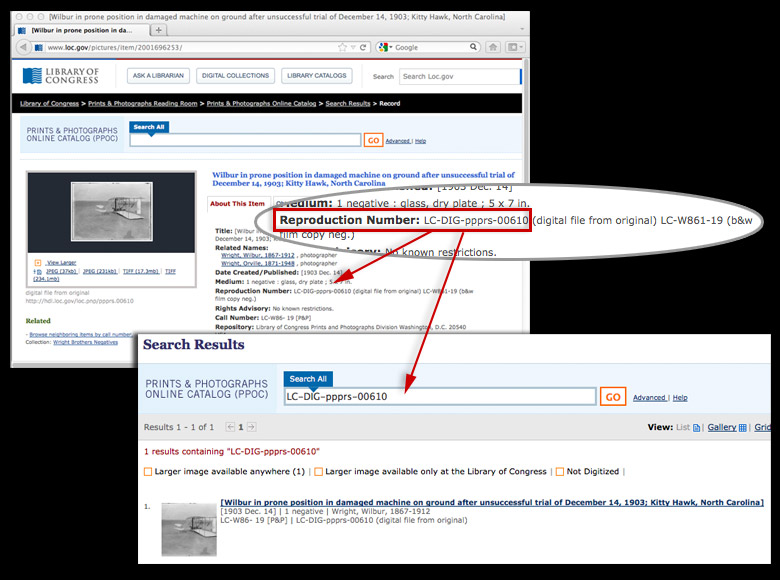Bookmark page with the star icon

point(343,47)
